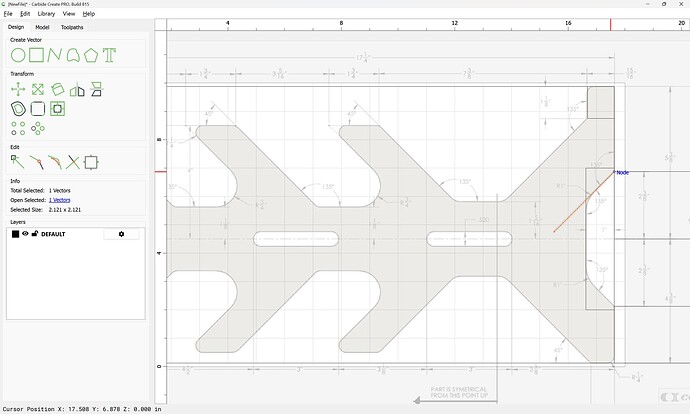Toggle DEFAULT layer visibility eye

point(25,234)
